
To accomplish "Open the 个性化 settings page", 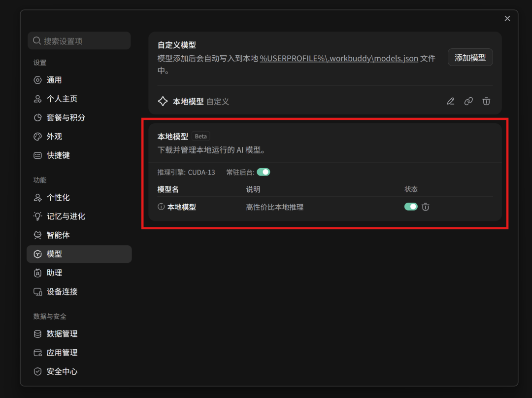I will pyautogui.click(x=79, y=198).
